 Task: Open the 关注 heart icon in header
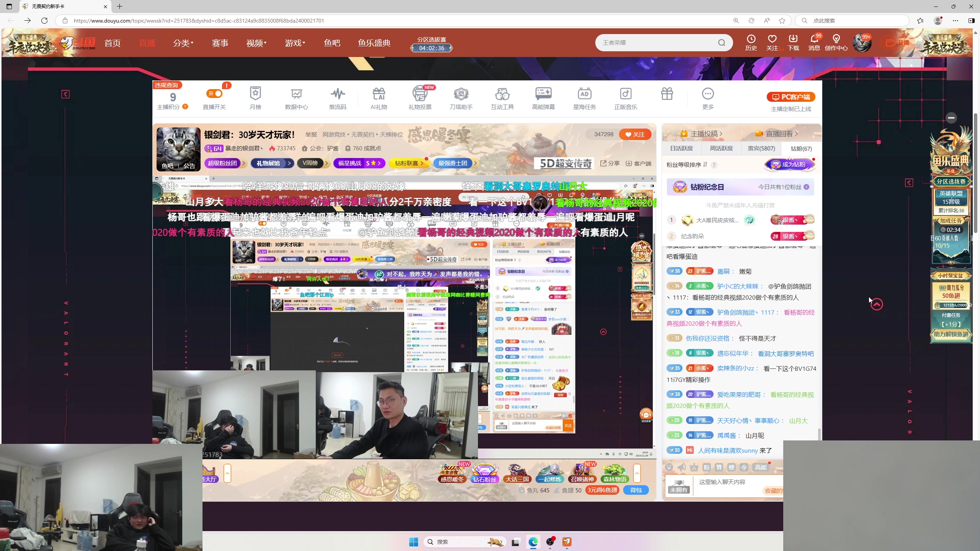coord(772,42)
